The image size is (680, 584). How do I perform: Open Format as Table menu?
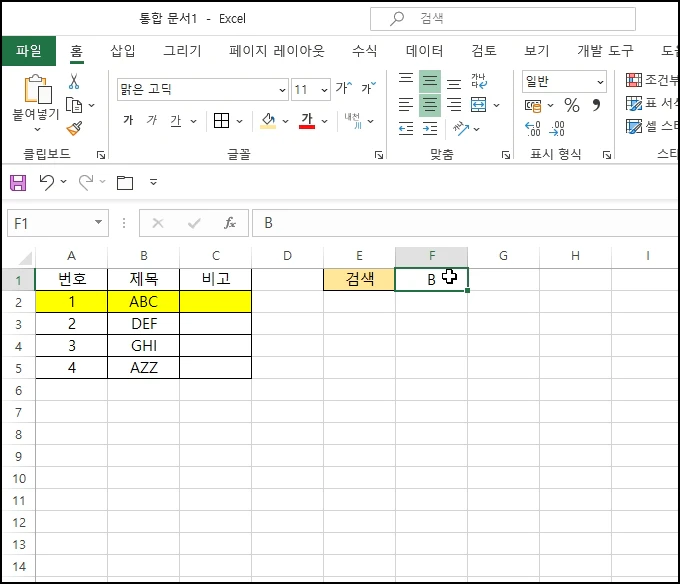click(652, 103)
